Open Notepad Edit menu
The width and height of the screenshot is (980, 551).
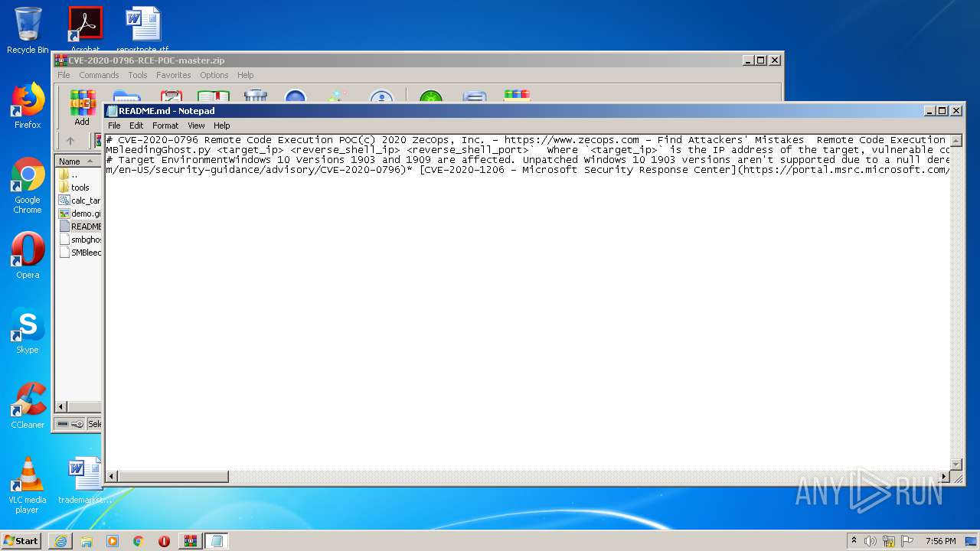point(136,126)
